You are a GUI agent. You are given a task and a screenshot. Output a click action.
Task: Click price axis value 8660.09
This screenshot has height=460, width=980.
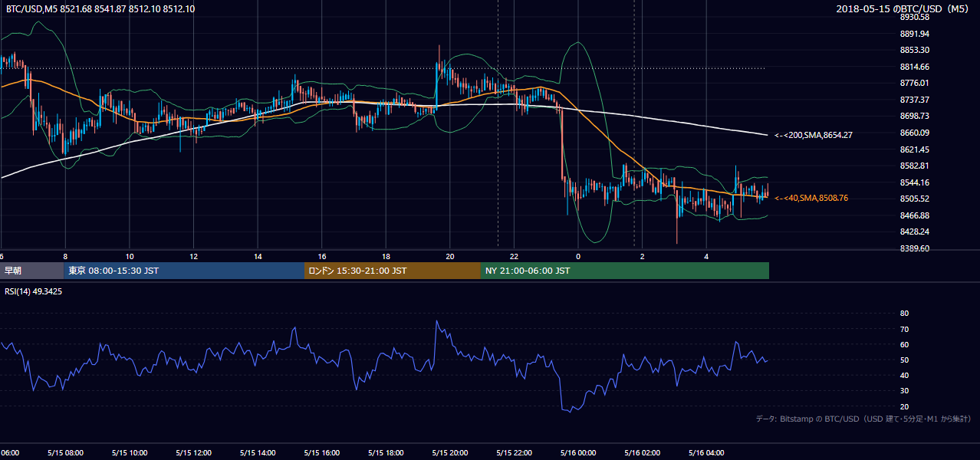(914, 133)
